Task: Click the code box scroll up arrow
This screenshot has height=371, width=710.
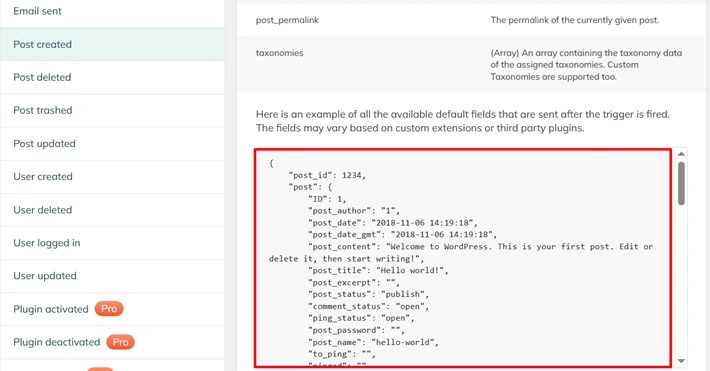Action: tap(681, 154)
